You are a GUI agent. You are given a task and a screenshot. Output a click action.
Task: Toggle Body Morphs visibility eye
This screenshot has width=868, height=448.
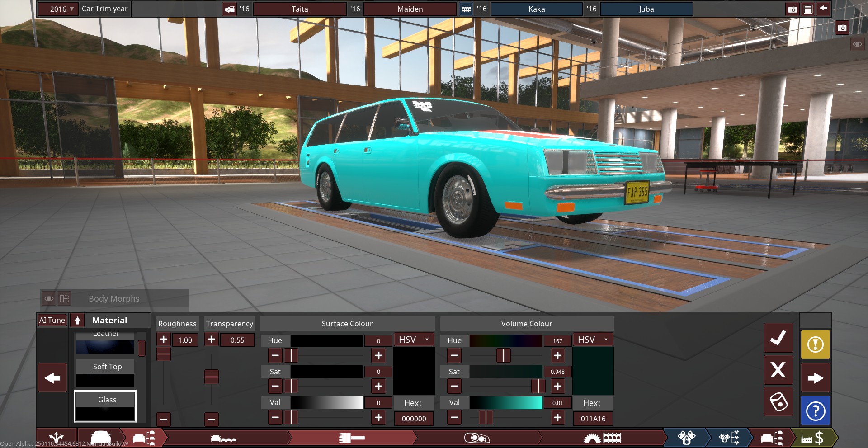tap(49, 299)
